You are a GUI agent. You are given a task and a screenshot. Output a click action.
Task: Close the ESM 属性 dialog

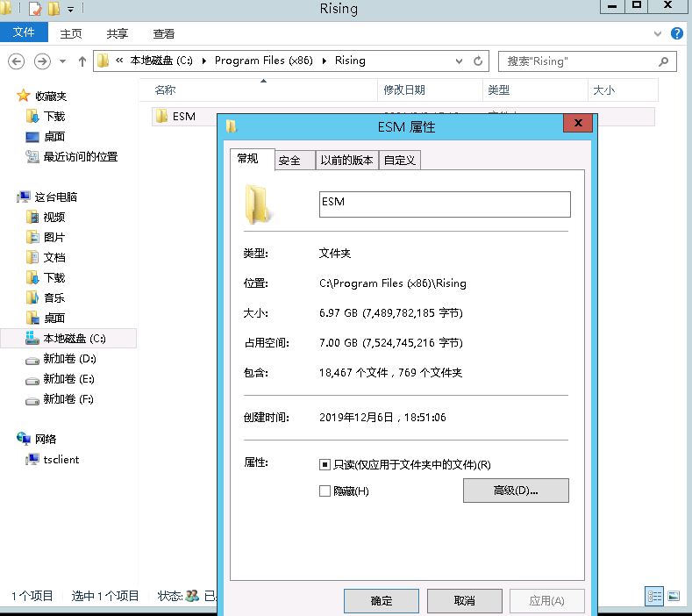pos(579,123)
